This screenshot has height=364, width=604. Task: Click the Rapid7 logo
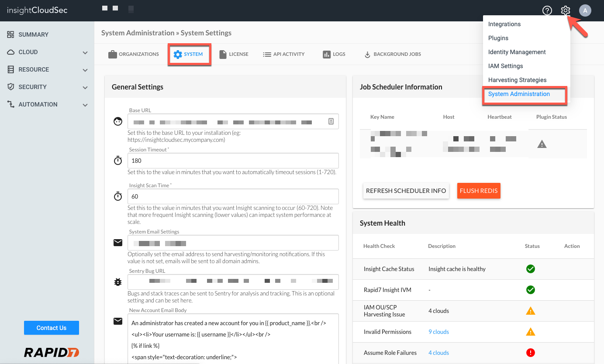coord(52,352)
